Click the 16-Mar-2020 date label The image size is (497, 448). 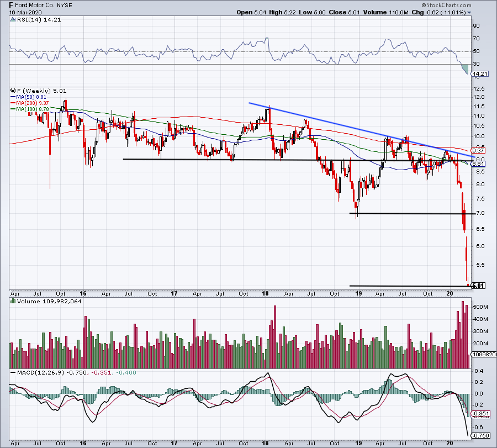(x=25, y=13)
